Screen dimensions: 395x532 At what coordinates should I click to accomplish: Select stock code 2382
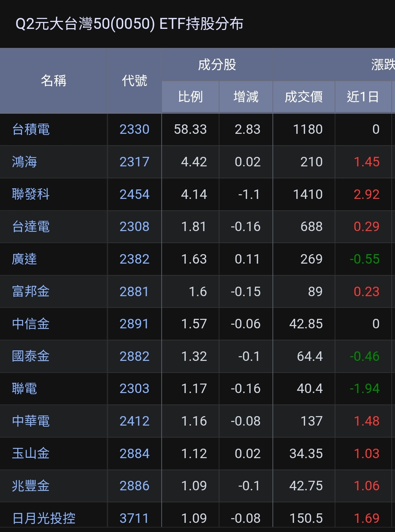(x=134, y=259)
